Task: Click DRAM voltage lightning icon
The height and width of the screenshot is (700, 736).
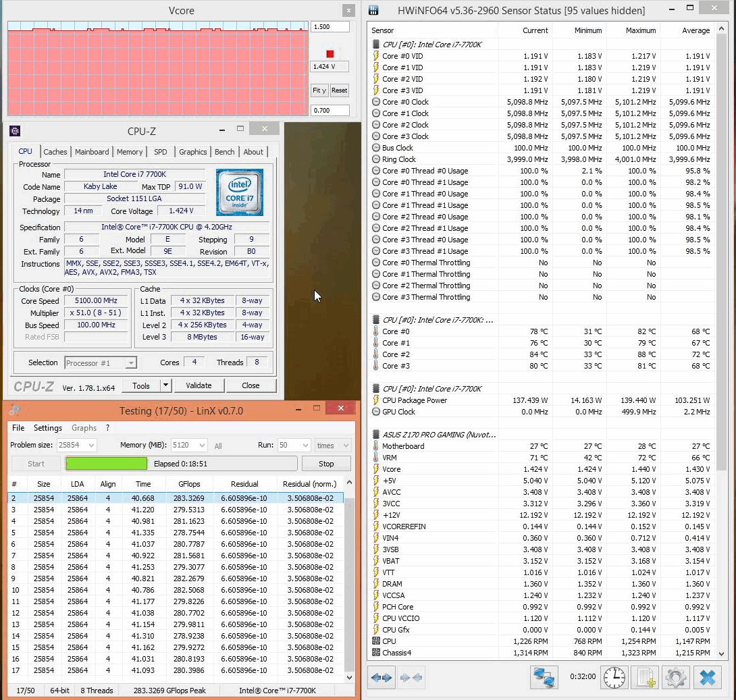Action: click(376, 584)
